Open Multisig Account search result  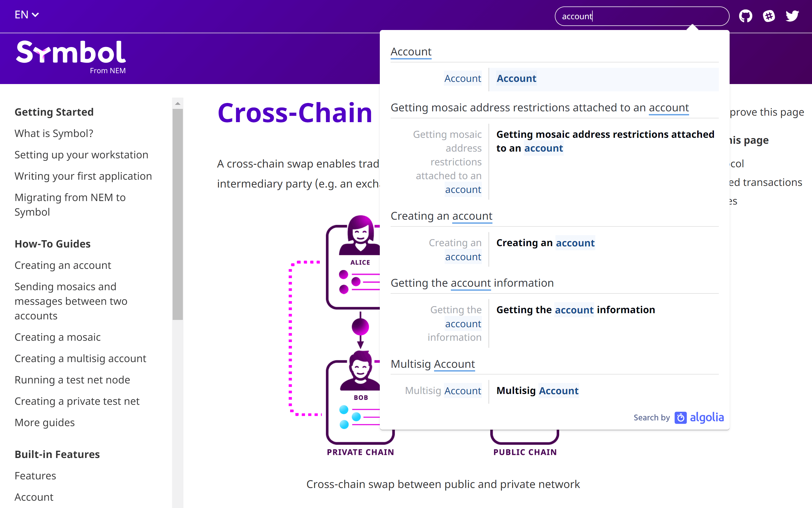click(x=537, y=391)
